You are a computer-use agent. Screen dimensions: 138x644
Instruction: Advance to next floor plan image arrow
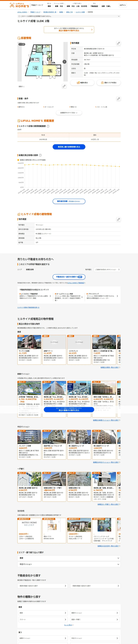(x=64, y=62)
